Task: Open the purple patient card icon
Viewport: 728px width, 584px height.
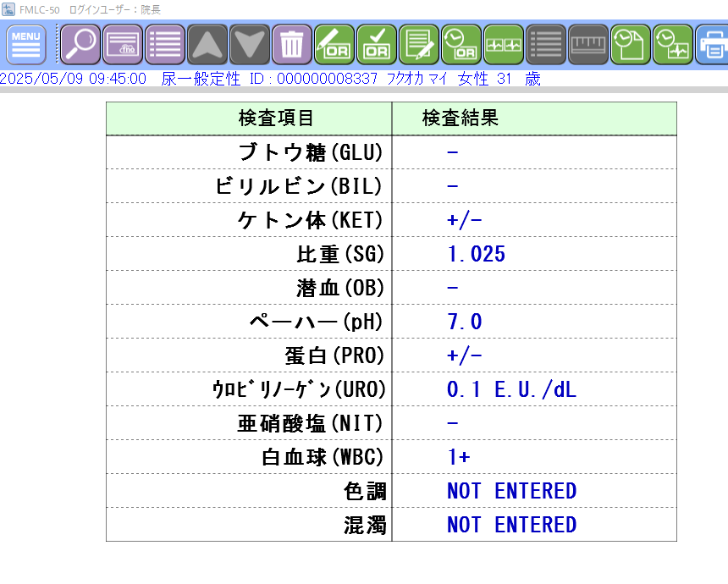Action: pos(123,45)
